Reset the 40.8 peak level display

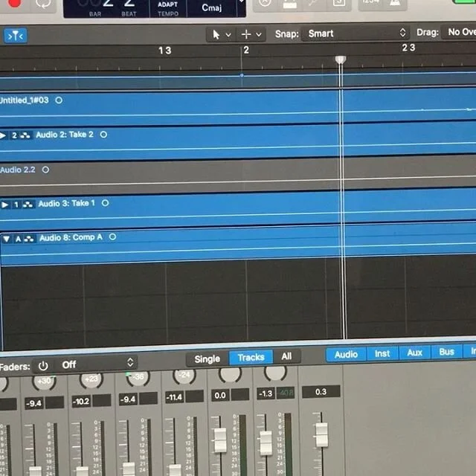pos(286,393)
